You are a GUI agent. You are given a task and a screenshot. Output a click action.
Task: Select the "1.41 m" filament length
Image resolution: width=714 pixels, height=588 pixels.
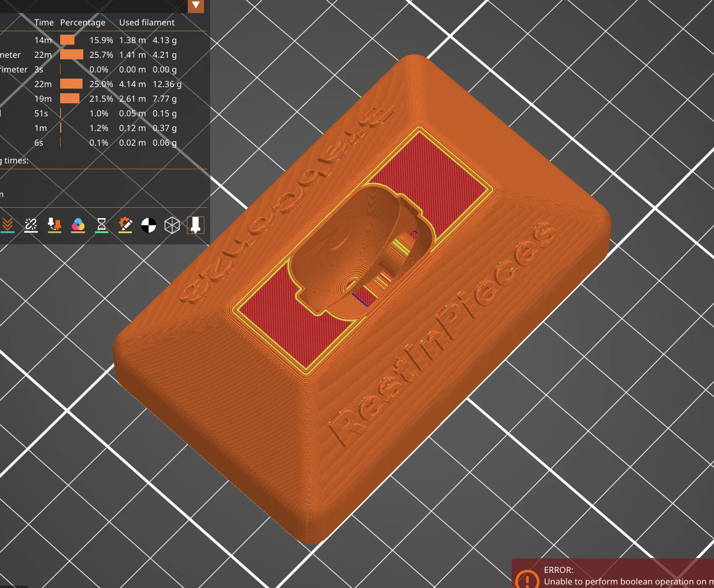pos(133,55)
